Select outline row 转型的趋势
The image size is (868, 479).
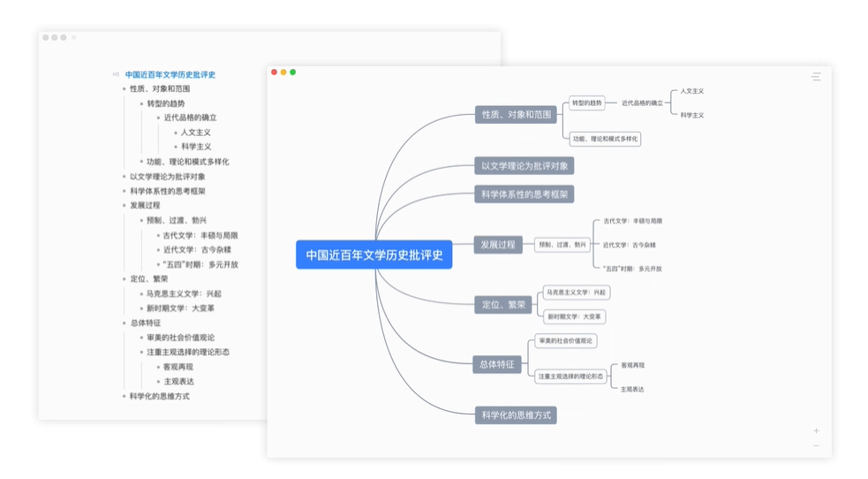coord(166,103)
